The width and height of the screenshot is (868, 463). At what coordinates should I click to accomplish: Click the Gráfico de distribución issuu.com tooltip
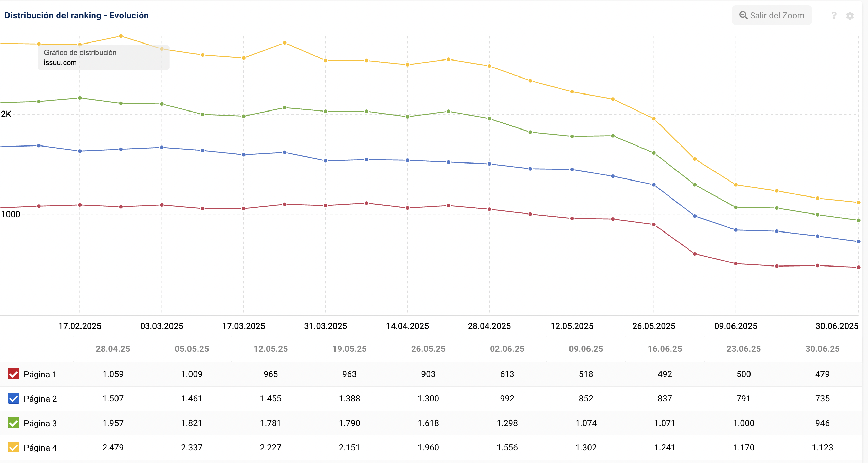(x=103, y=57)
